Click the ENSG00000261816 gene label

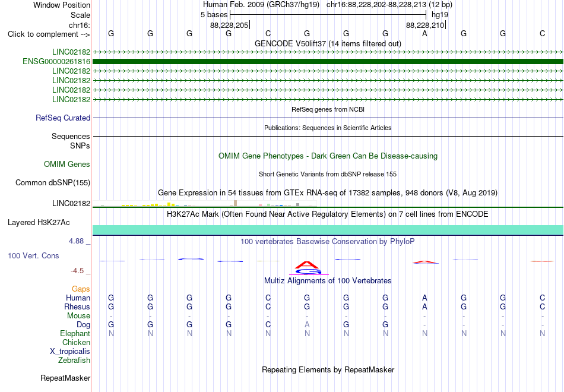(x=56, y=62)
